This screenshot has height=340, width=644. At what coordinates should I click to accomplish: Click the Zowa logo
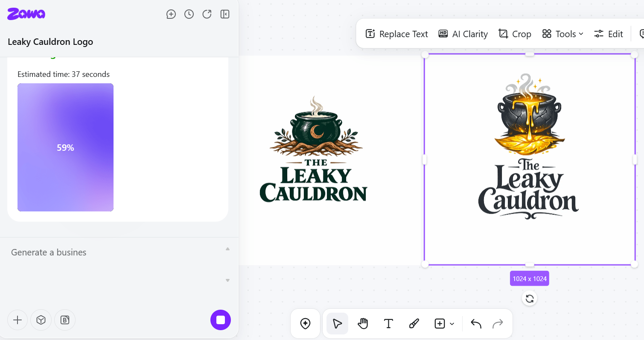pos(26,14)
